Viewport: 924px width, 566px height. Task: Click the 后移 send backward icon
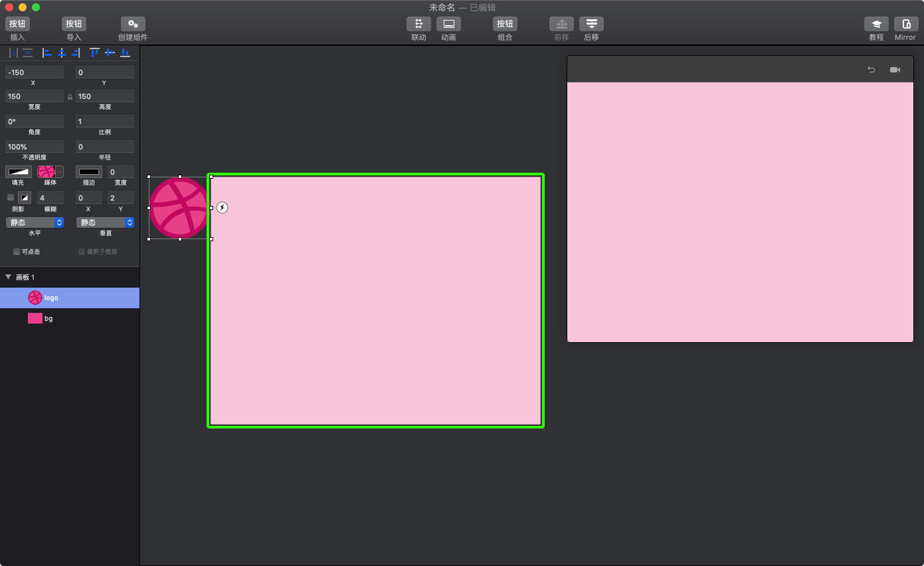[591, 24]
